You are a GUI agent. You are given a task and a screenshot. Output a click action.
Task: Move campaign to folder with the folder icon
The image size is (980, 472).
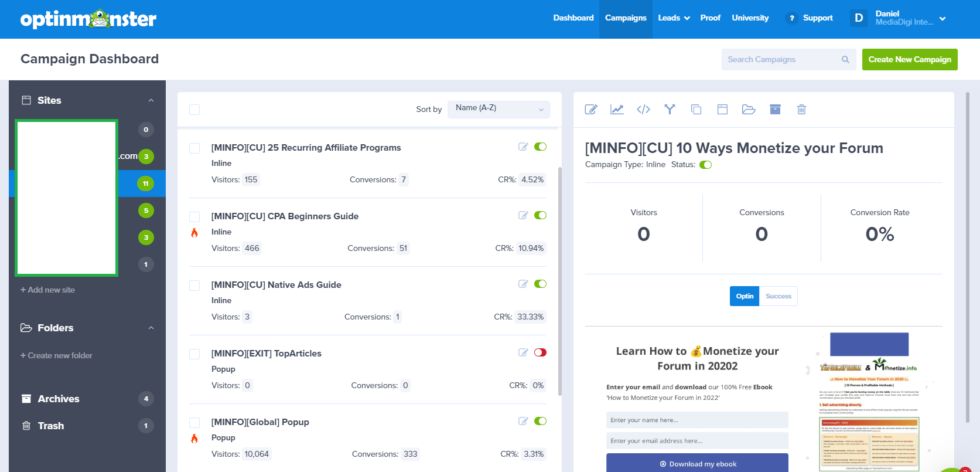pos(749,110)
